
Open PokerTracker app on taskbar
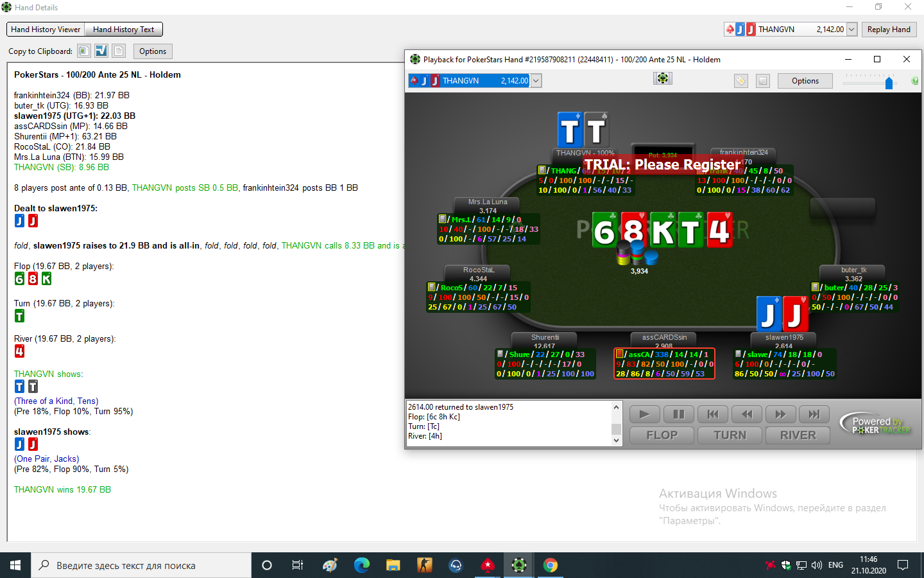519,565
